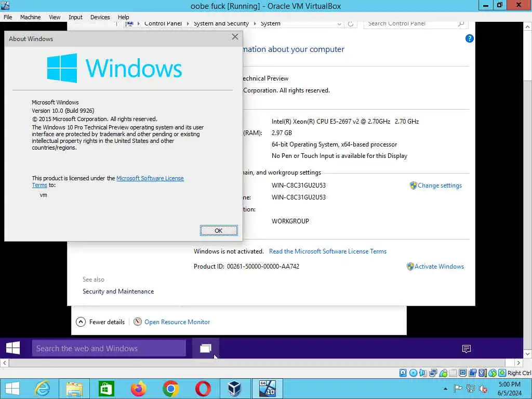Click the VM horizontal scrollbar left arrow
The width and height of the screenshot is (532, 399).
pyautogui.click(x=4, y=363)
